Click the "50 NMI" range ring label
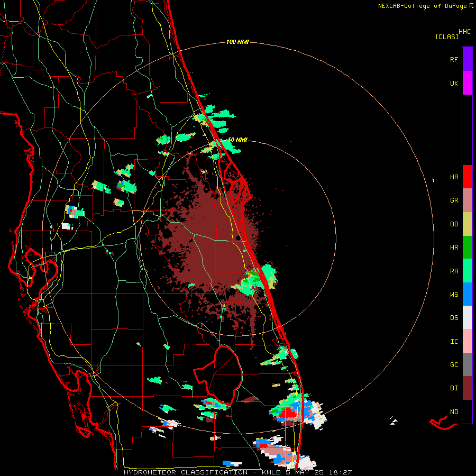Screen dimensions: 476x476 click(237, 140)
